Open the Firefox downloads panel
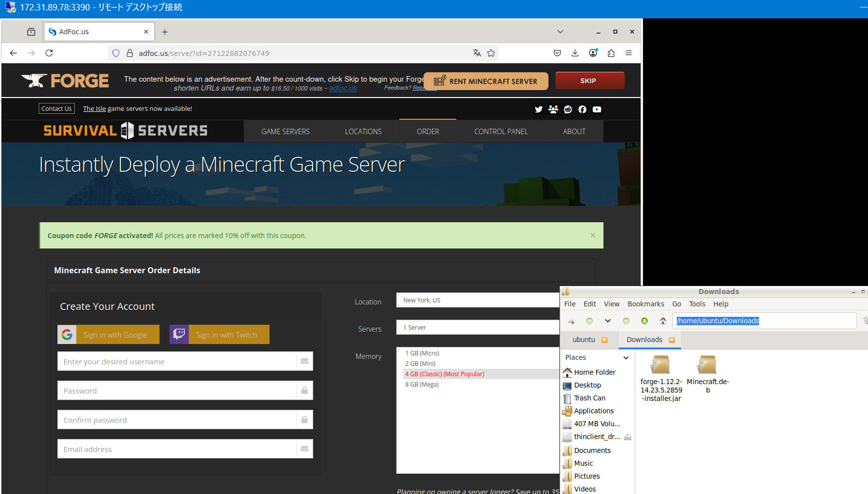Viewport: 868px width, 494px height. point(575,53)
